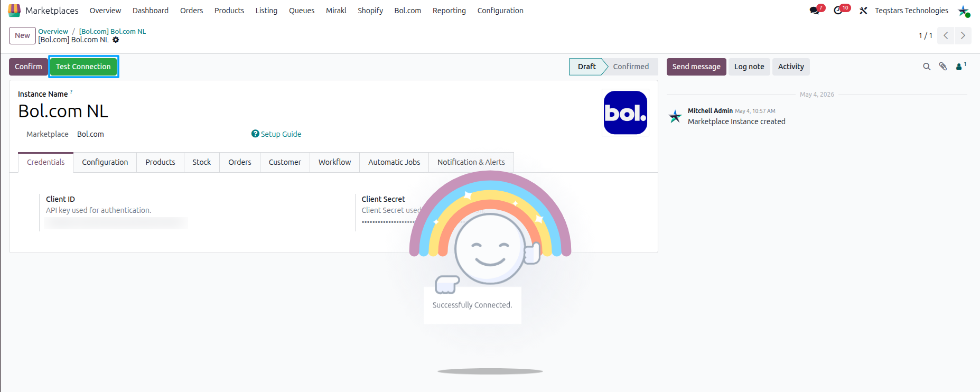Click the New record button
This screenshot has width=980, height=392.
click(x=22, y=35)
